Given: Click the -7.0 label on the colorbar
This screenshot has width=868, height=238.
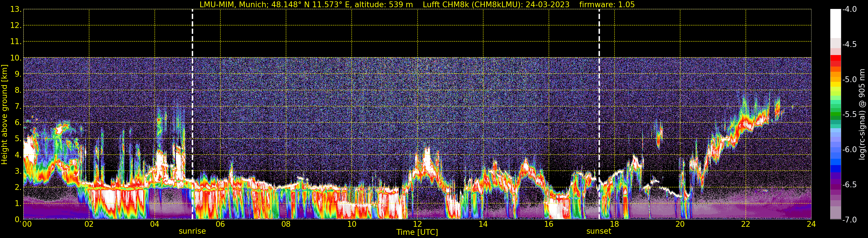Looking at the screenshot, I should [850, 220].
